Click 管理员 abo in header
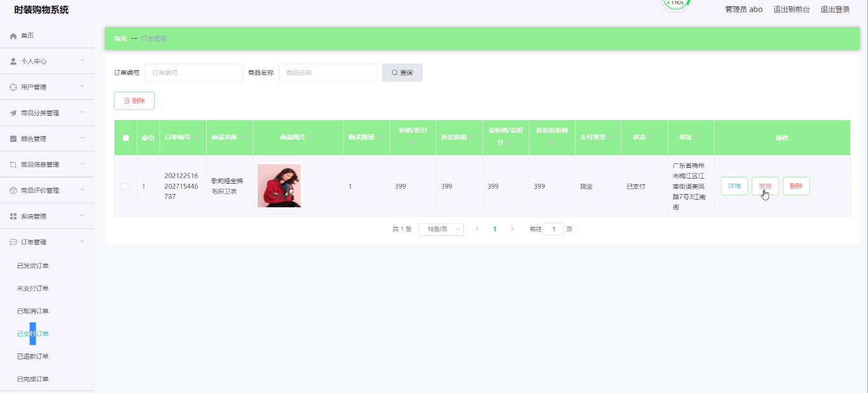This screenshot has height=393, width=868. [744, 10]
